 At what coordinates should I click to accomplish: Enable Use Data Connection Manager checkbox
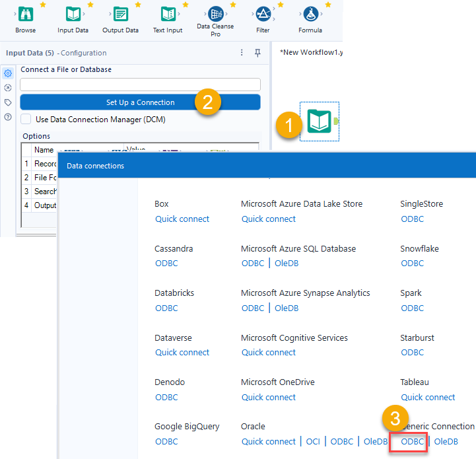tap(26, 119)
